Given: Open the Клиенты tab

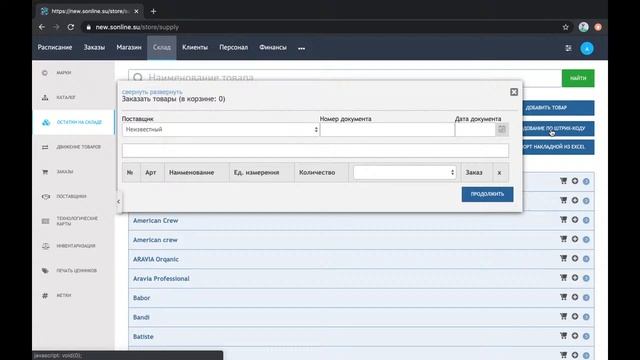Looking at the screenshot, I should tap(195, 47).
